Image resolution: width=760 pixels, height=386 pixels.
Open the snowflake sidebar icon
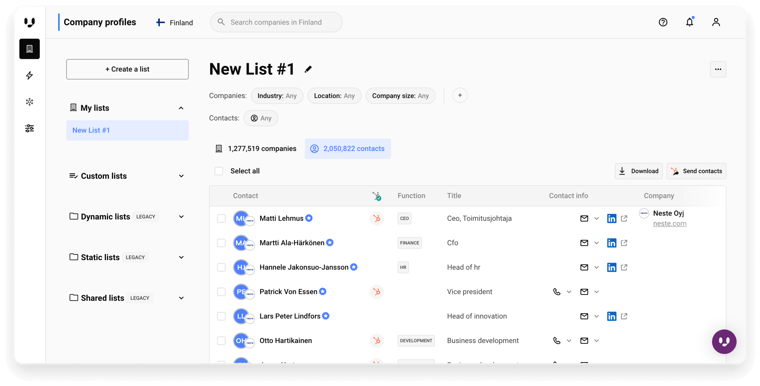pyautogui.click(x=30, y=102)
